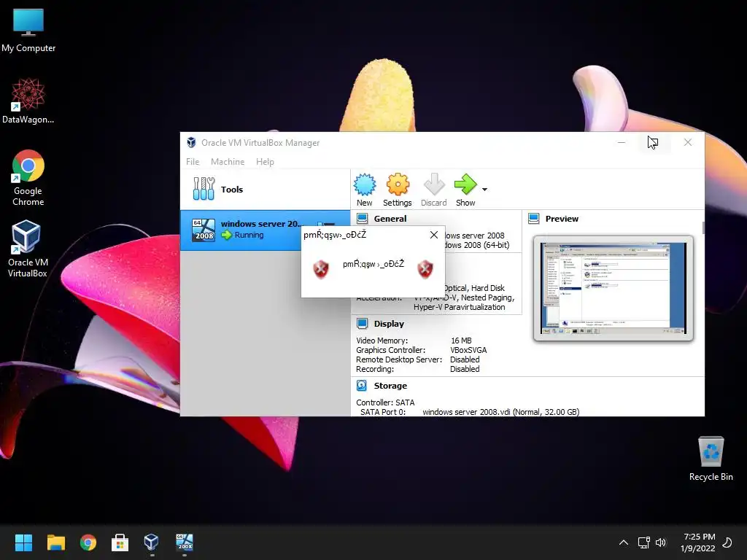Click the right red shield error icon
The width and height of the screenshot is (747, 560).
coord(425,269)
